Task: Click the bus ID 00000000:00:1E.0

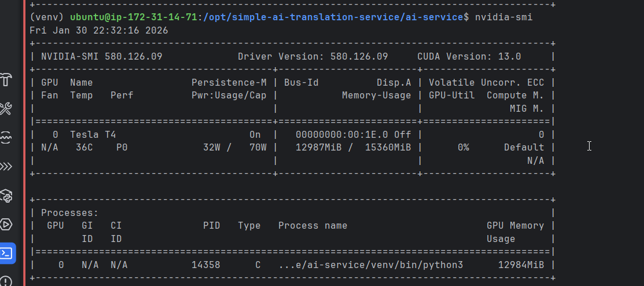Action: tap(342, 134)
